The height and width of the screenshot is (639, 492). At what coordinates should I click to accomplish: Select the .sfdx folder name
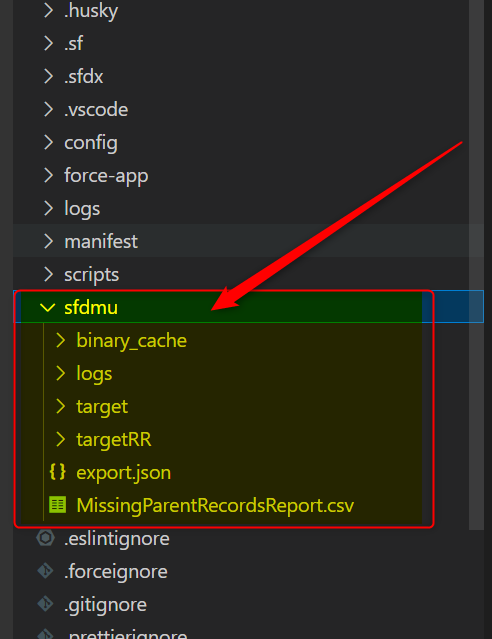point(84,76)
